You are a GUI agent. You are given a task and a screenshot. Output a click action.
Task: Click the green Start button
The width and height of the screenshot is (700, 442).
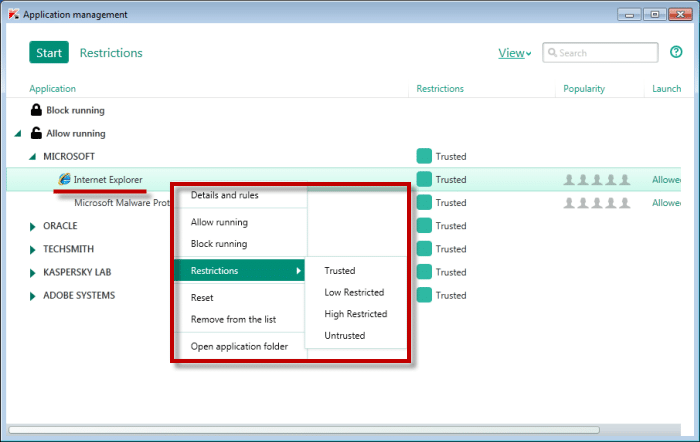49,52
